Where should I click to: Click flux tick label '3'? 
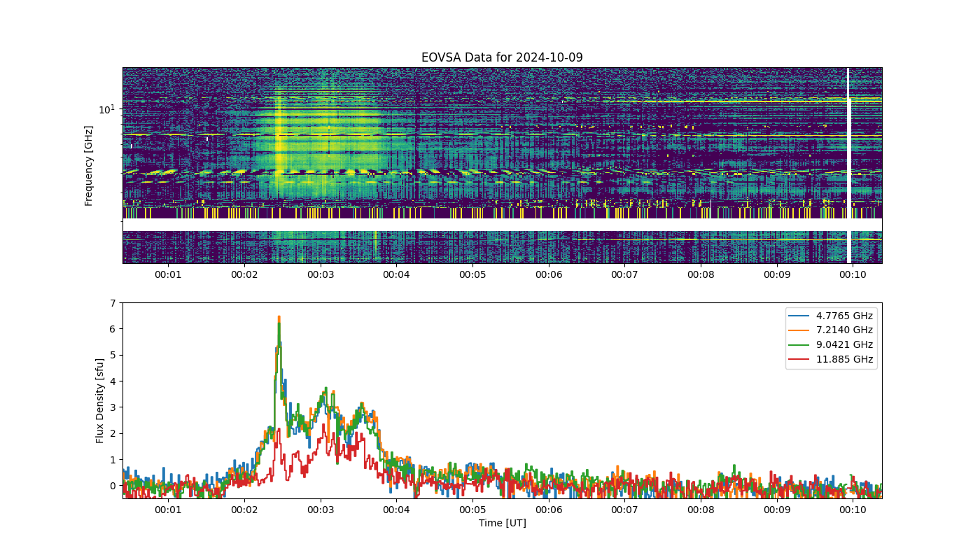(113, 407)
